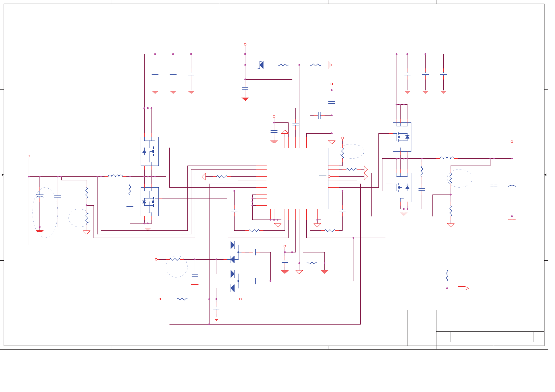The height and width of the screenshot is (392, 555).
Task: Select the bottommost diode in the bottom four-diode stack
Action: coord(233,288)
